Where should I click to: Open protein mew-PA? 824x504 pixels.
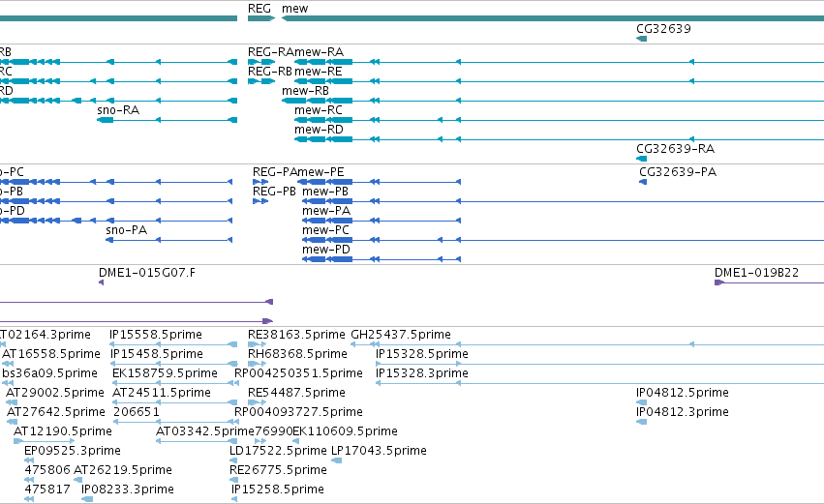(325, 211)
